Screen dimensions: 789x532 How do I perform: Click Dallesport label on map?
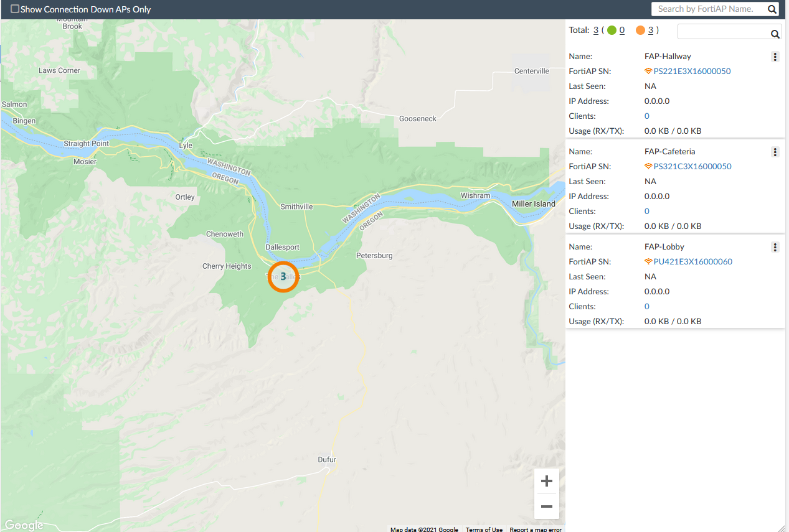[x=282, y=248]
